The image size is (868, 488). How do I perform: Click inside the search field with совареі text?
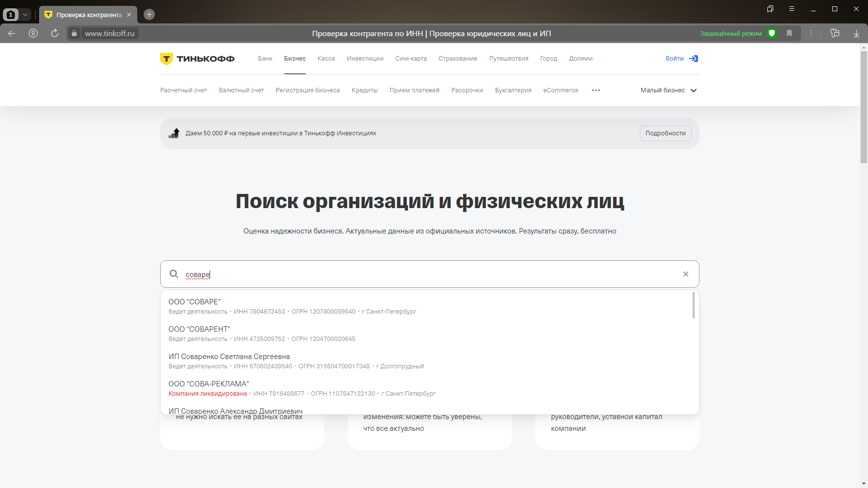point(429,274)
